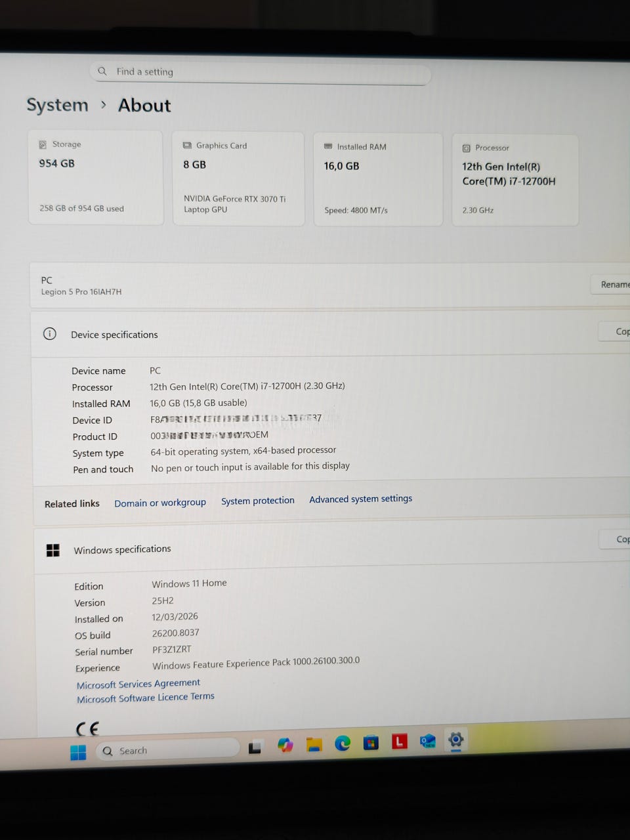Click the Legion 5 Pro 16IAH7H model name

(81, 291)
